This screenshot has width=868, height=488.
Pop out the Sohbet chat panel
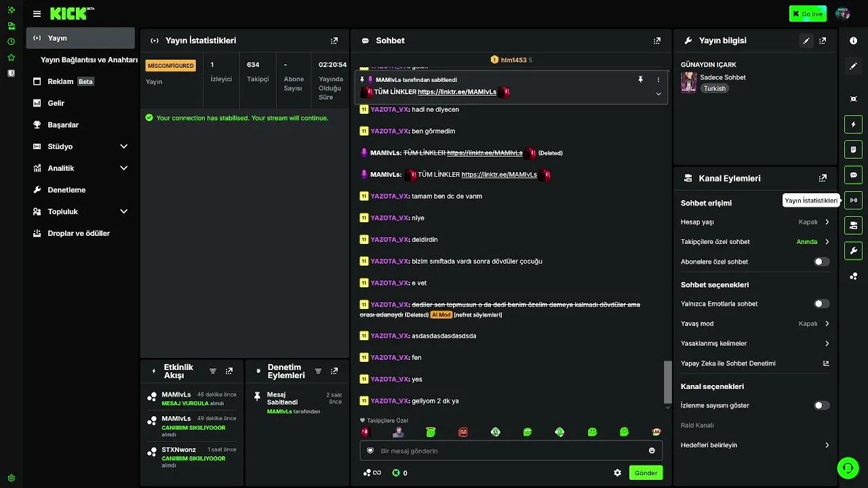(x=657, y=41)
